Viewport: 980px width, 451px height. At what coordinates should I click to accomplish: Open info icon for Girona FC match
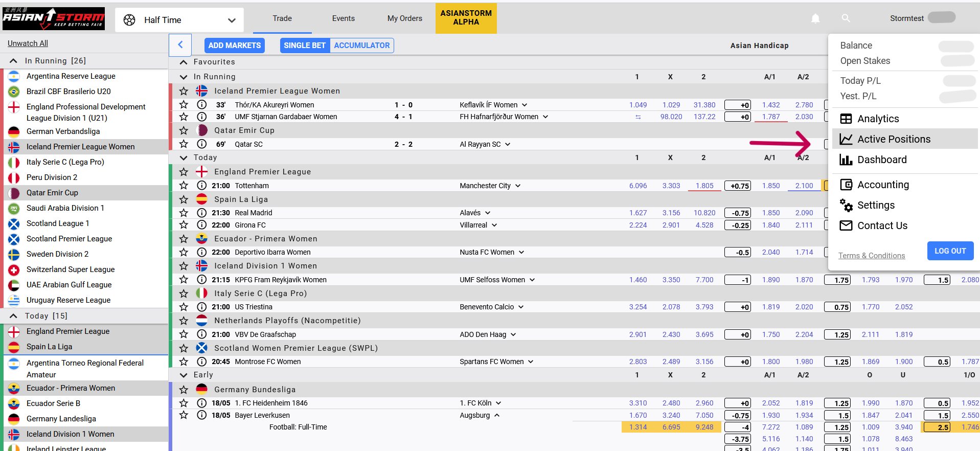tap(202, 225)
